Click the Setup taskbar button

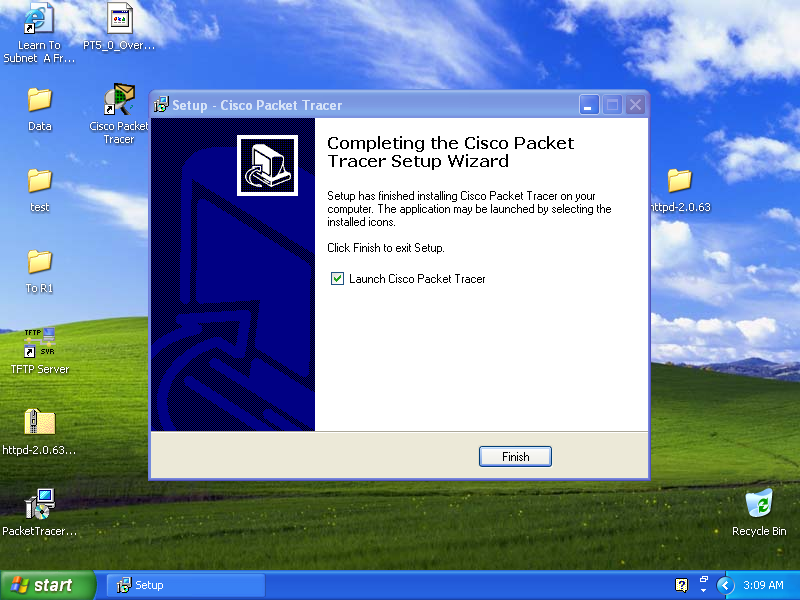[x=186, y=585]
